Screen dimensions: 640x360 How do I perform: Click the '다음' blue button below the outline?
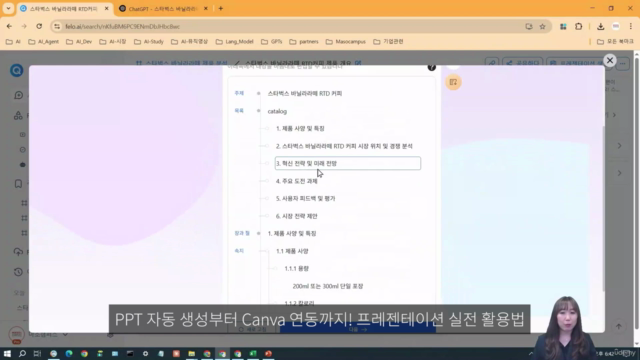coord(358,329)
